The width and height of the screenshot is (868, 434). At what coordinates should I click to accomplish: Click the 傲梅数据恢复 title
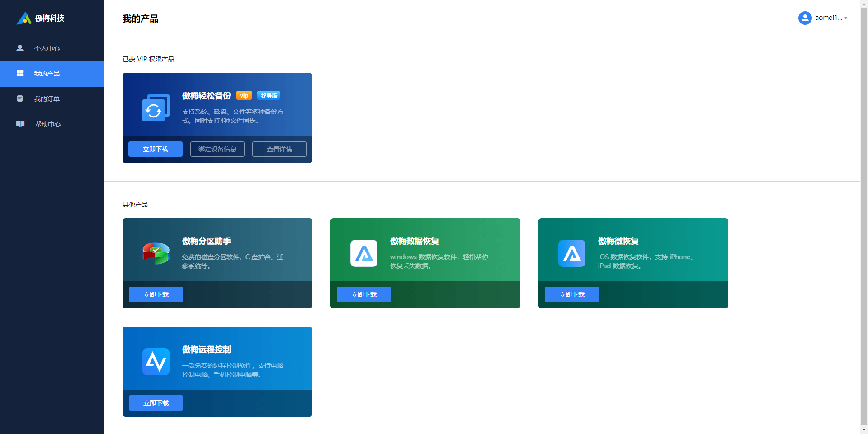point(415,241)
